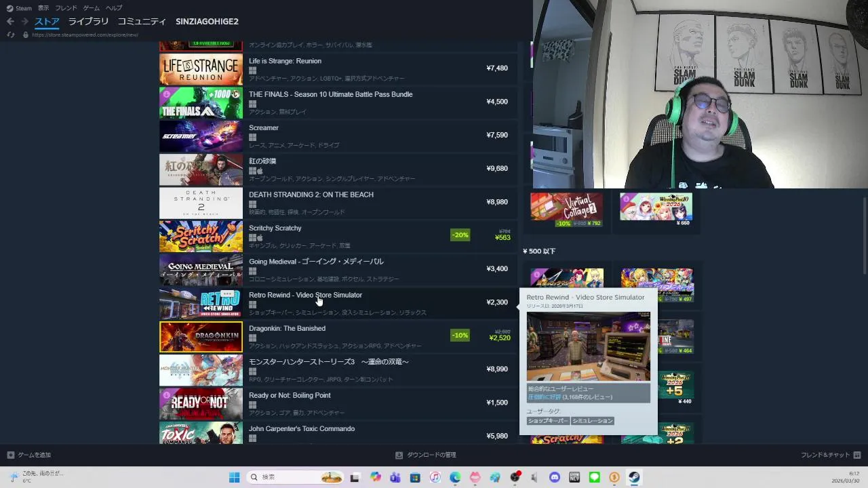Open フレンド＆チャット panel
Image resolution: width=868 pixels, height=488 pixels.
click(x=831, y=455)
